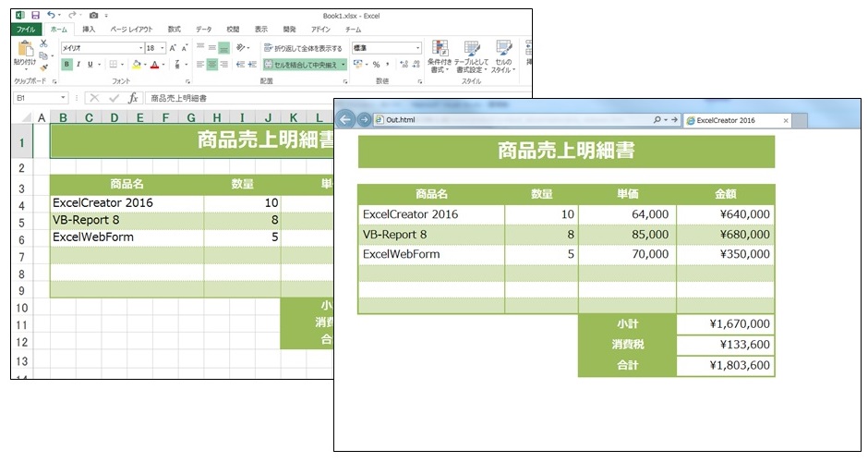
Task: Switch to the 数式 tab
Action: [175, 30]
